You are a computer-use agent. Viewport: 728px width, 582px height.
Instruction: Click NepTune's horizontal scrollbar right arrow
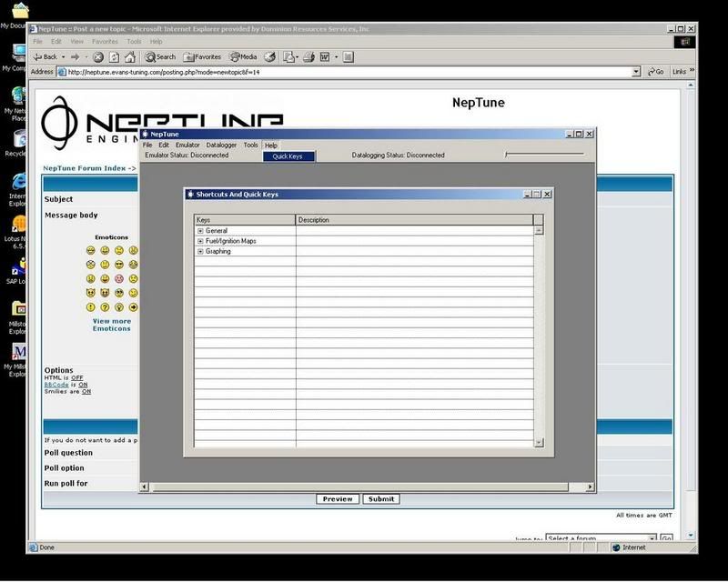tap(590, 487)
